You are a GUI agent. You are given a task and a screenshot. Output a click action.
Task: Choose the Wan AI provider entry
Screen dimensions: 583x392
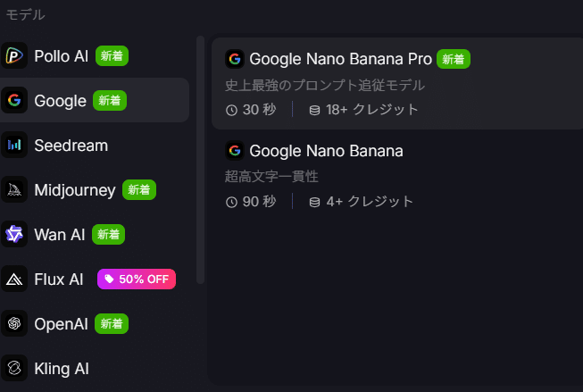[60, 234]
